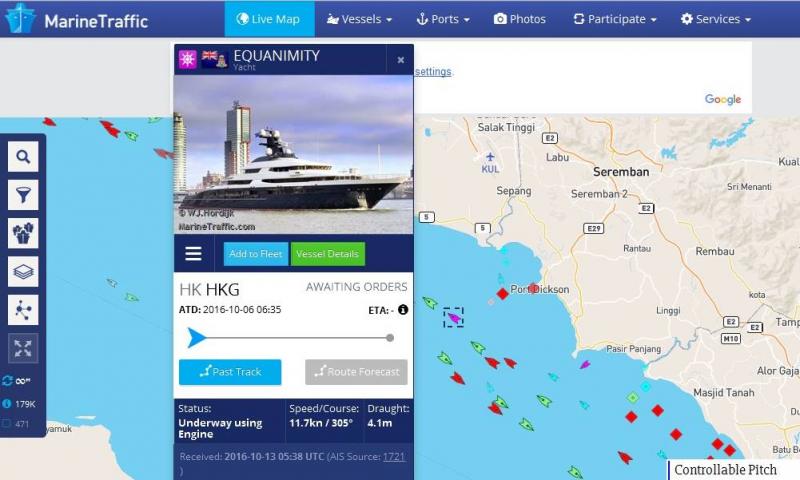Open the vessel filter funnel tool

(x=23, y=195)
